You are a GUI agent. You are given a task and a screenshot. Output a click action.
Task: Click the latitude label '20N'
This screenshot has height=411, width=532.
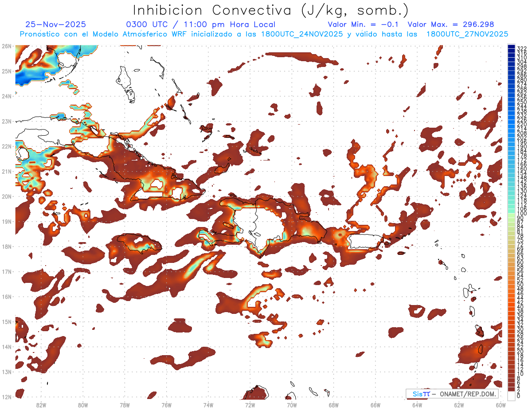pyautogui.click(x=6, y=196)
